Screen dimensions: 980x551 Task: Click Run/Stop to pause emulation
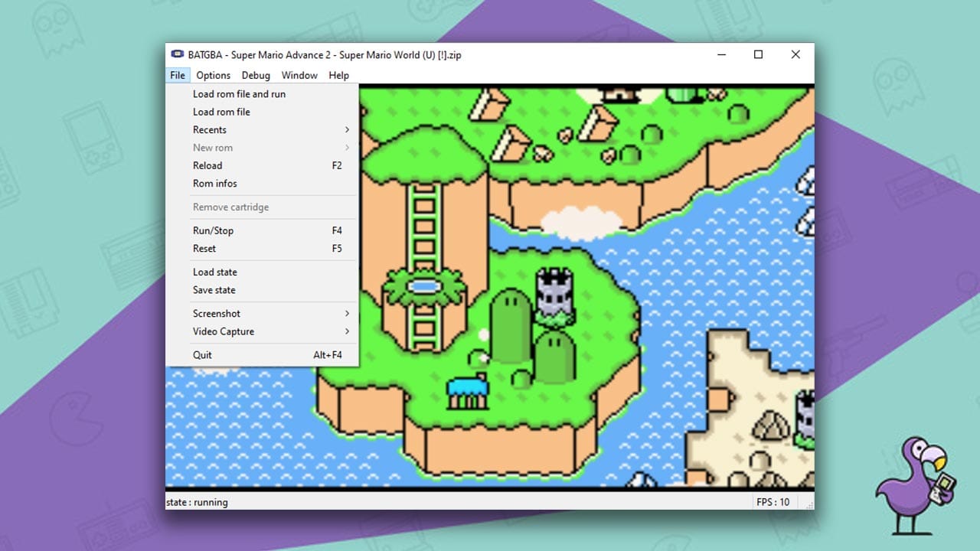pos(212,230)
